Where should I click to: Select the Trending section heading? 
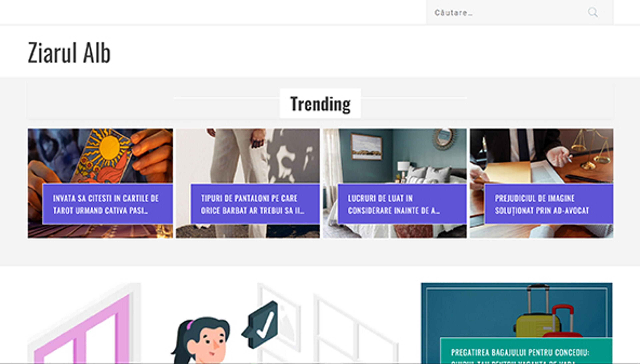pyautogui.click(x=320, y=104)
